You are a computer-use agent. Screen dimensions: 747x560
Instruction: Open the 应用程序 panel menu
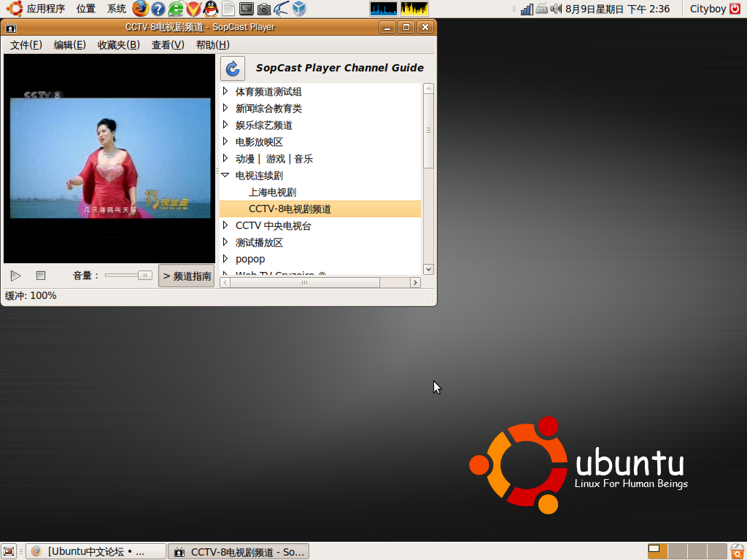click(46, 9)
